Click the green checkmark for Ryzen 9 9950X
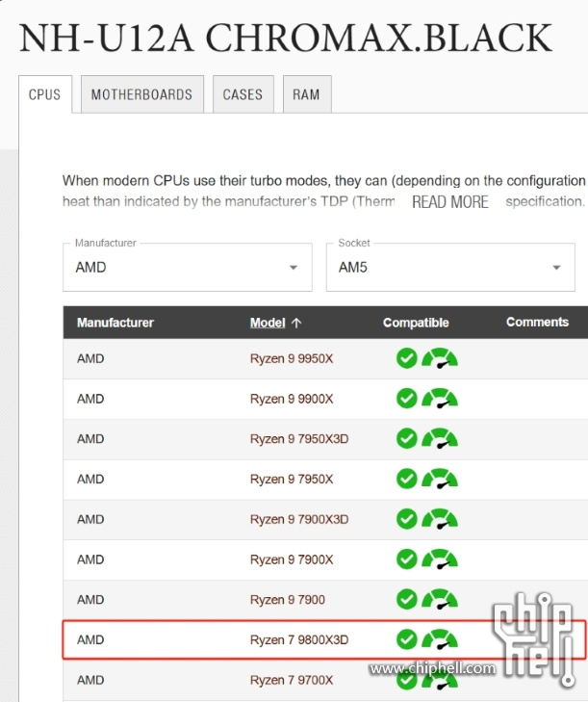588x702 pixels. [x=407, y=358]
